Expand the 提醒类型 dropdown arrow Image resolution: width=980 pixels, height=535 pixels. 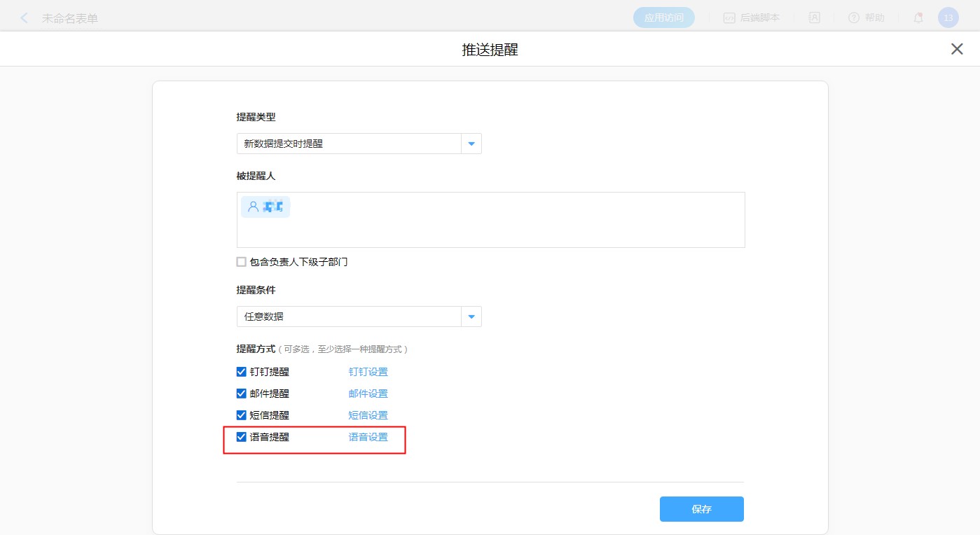click(x=471, y=144)
